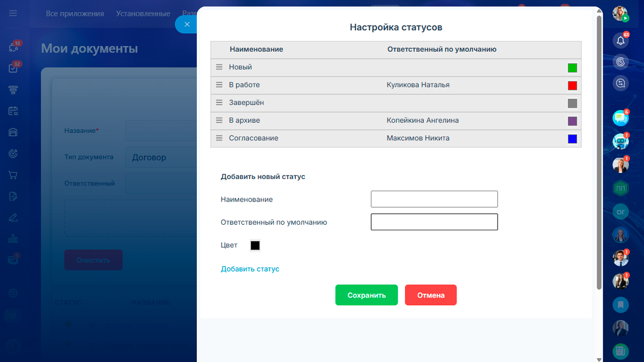The height and width of the screenshot is (362, 644).
Task: Click the Добавить статус link
Action: coord(250,269)
